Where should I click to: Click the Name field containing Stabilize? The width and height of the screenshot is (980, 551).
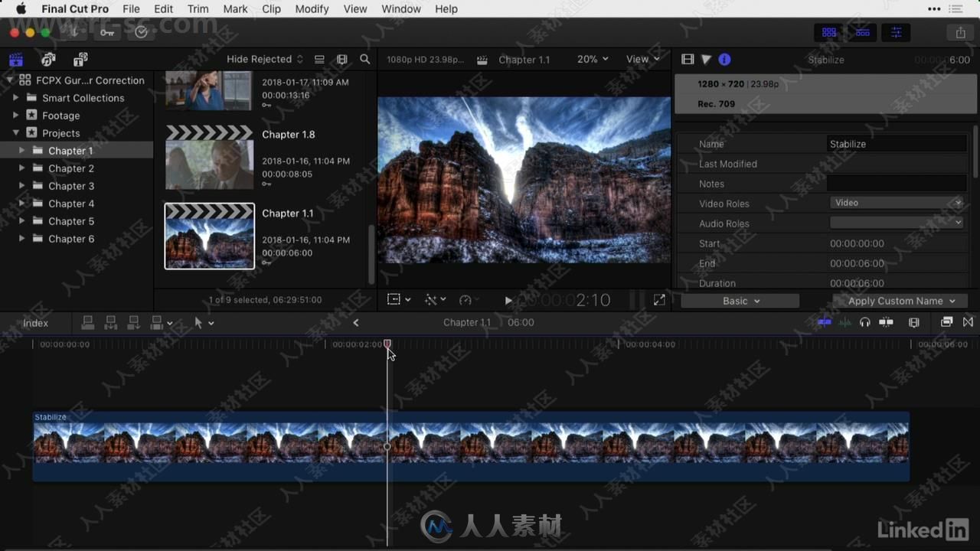pyautogui.click(x=897, y=144)
